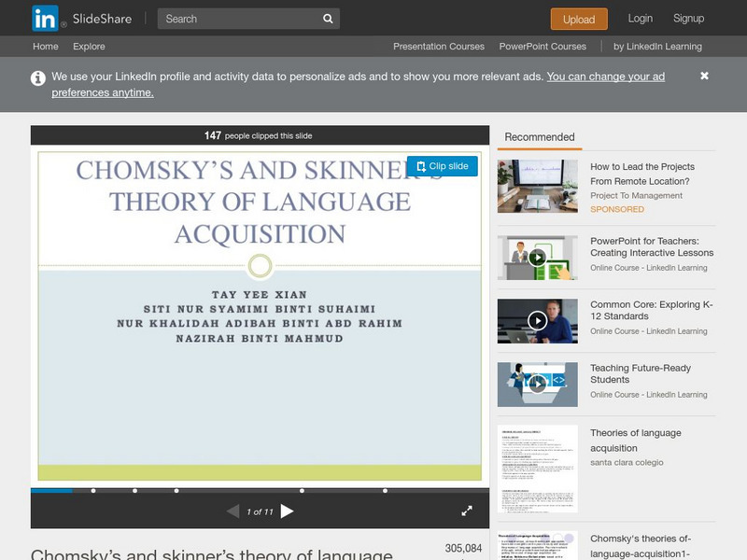Open the Login link
The width and height of the screenshot is (747, 560).
(641, 19)
